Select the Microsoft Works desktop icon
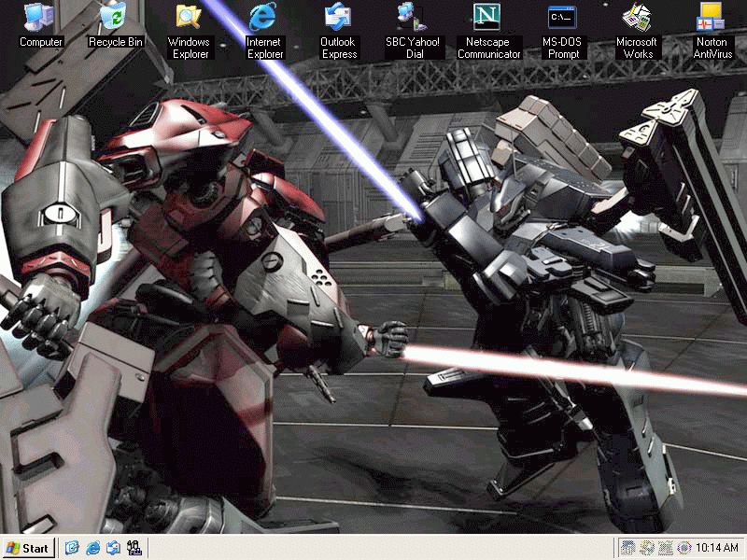This screenshot has height=560, width=747. coord(637,17)
